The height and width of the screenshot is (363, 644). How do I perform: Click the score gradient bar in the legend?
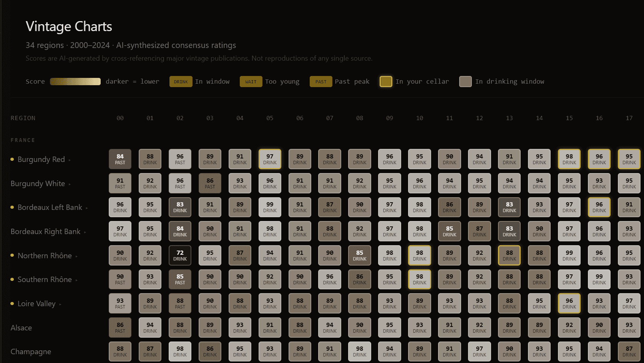pyautogui.click(x=75, y=81)
